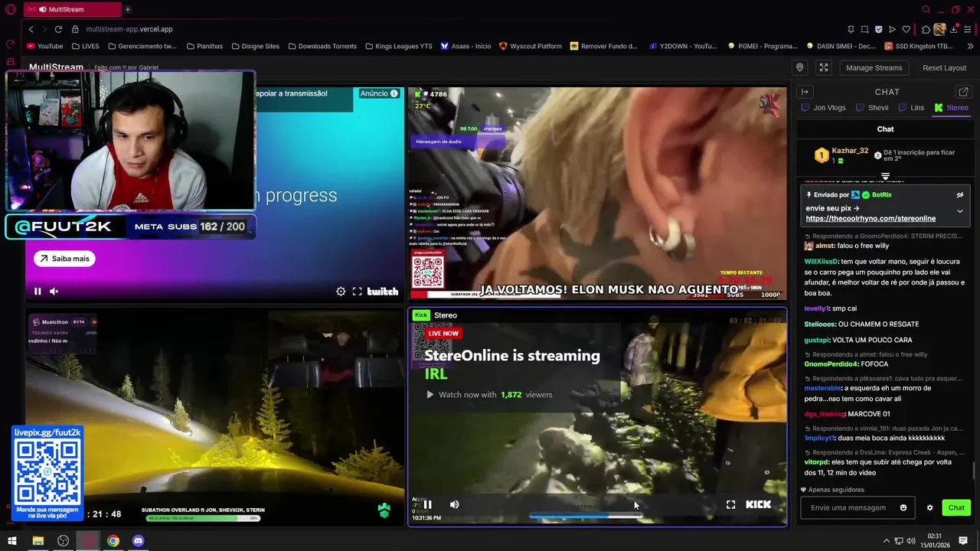Click Kazhar_32 leaderboard entry
Viewport: 980px width, 551px height.
841,155
